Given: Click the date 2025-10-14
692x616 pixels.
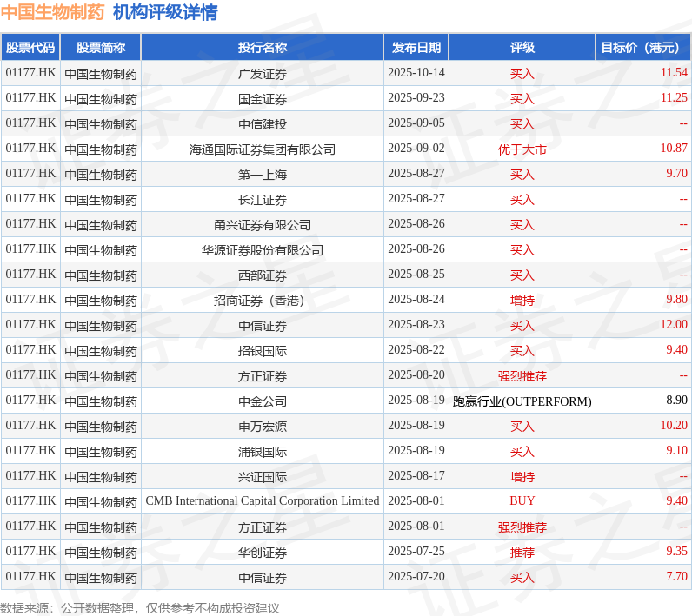Looking at the screenshot, I should (x=416, y=72).
